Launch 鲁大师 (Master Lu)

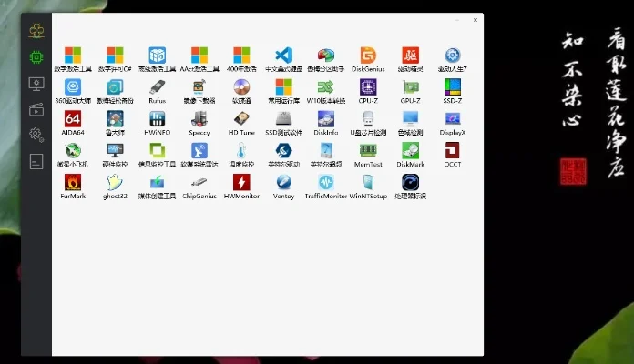coord(115,123)
